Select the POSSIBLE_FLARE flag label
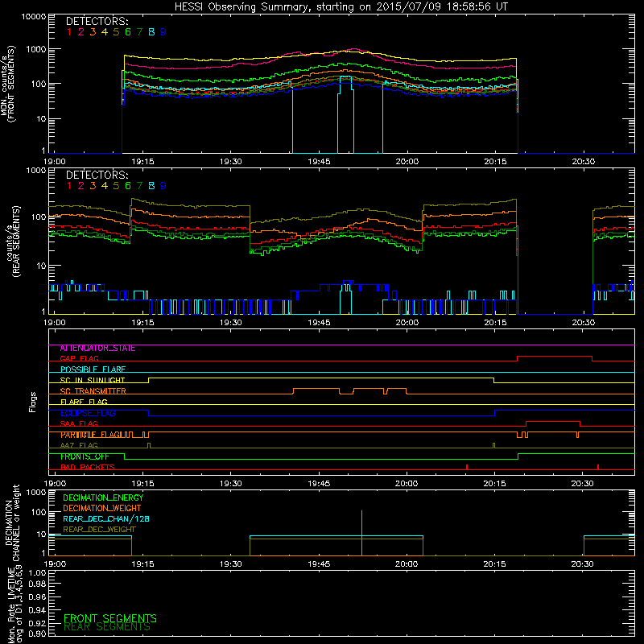 tap(93, 369)
